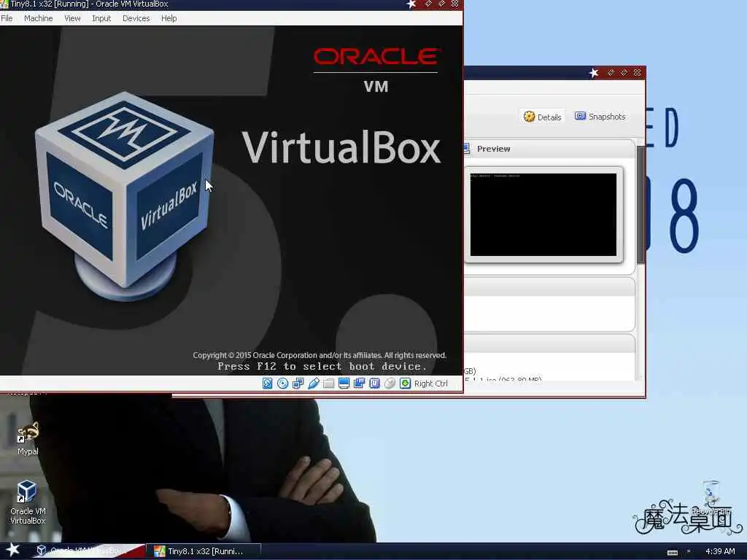Click the Manager window vertical scrollbar

[x=640, y=205]
